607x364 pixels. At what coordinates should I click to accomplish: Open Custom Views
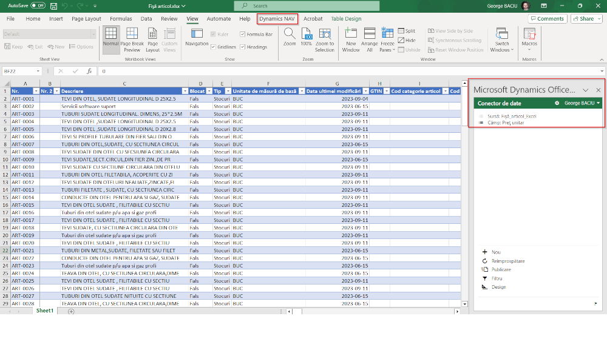click(169, 40)
